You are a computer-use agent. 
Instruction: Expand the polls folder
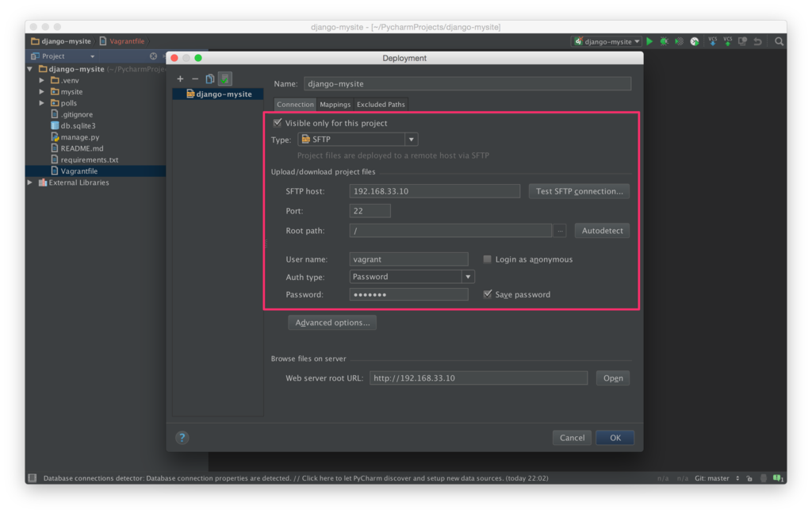point(41,103)
